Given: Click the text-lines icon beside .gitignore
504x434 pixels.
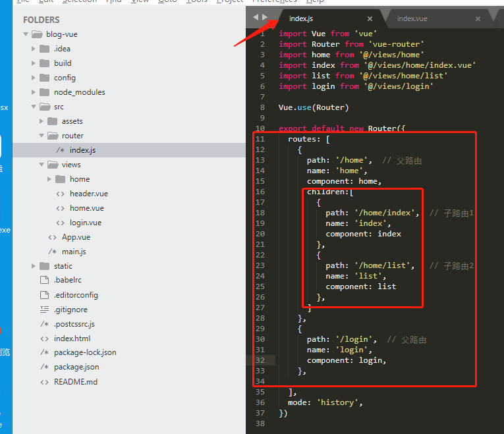Looking at the screenshot, I should [x=44, y=310].
